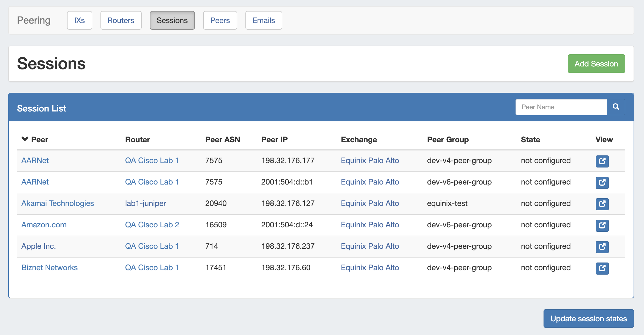Image resolution: width=644 pixels, height=335 pixels.
Task: Open the Peers tab
Action: click(220, 20)
